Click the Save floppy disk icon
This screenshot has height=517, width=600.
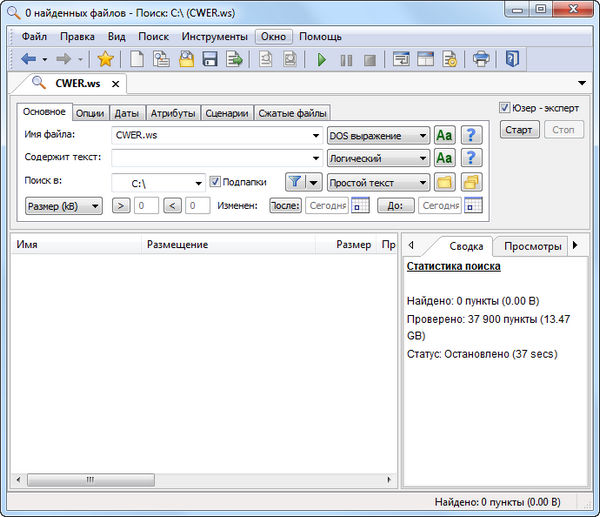210,60
